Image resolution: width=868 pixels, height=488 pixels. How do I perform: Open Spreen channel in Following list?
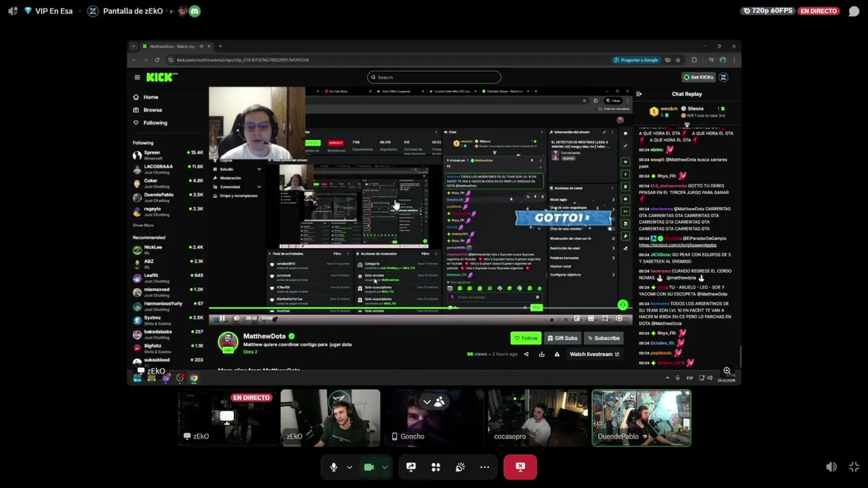click(x=168, y=155)
